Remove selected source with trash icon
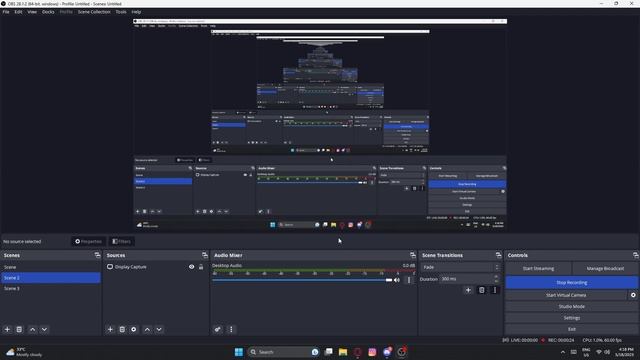Viewport: 640px width, 360px height. coord(122,329)
